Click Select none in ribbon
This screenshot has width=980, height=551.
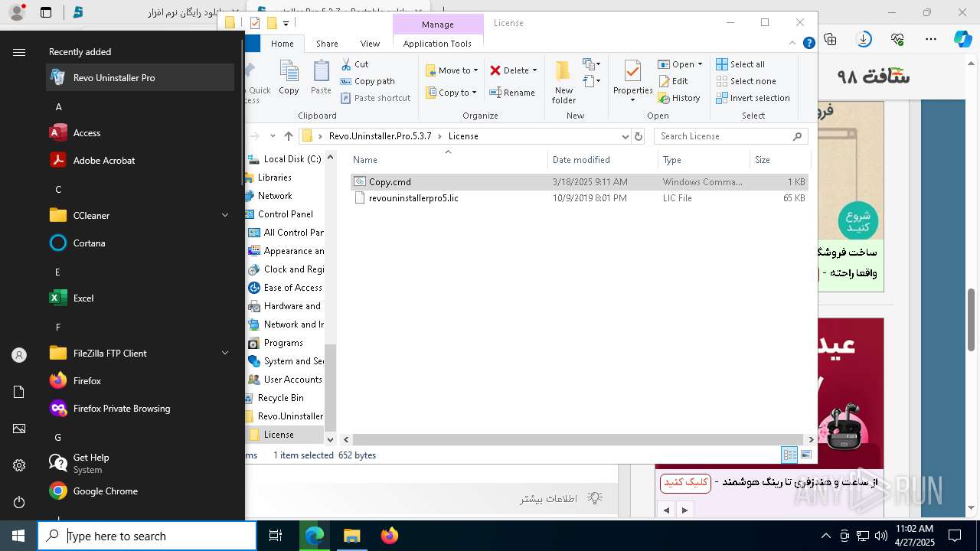746,81
